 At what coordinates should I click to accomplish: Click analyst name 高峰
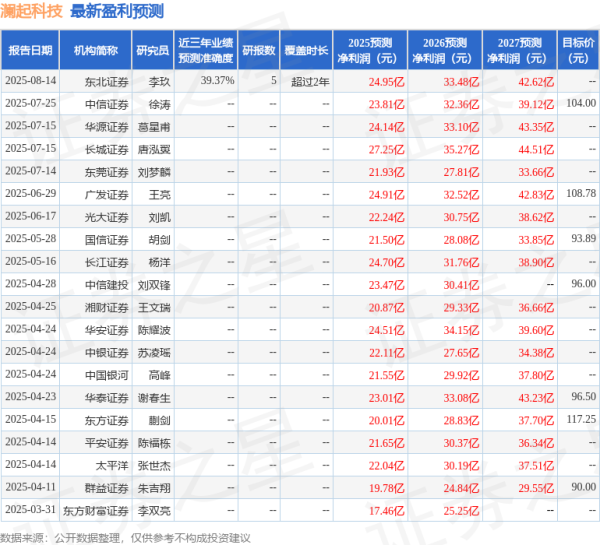click(x=160, y=375)
